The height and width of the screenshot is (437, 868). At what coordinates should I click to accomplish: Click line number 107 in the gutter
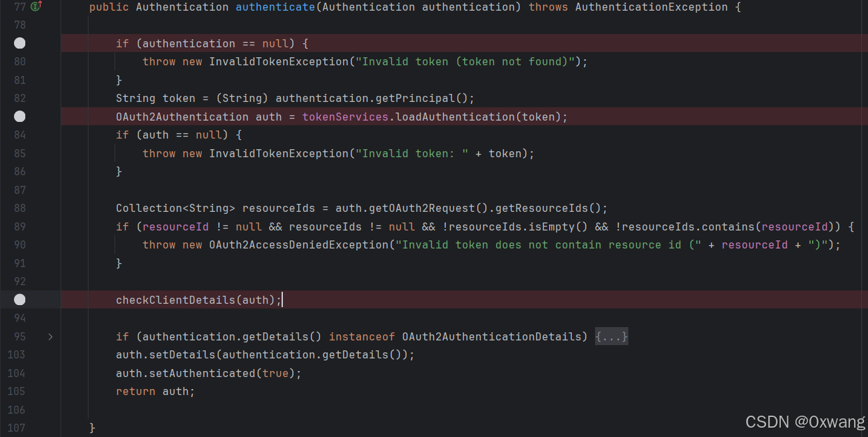(x=16, y=428)
